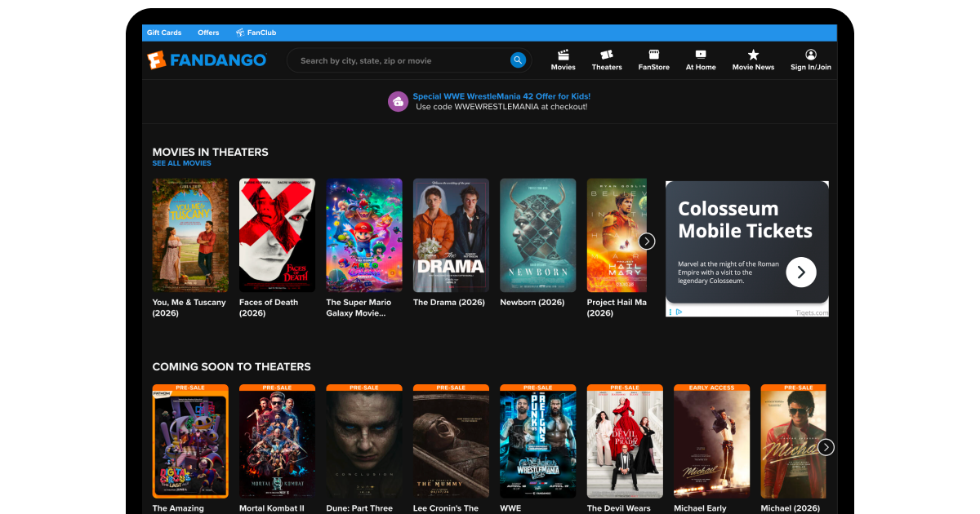
Task: Click "Michael (2026)" title below poster
Action: (x=791, y=508)
